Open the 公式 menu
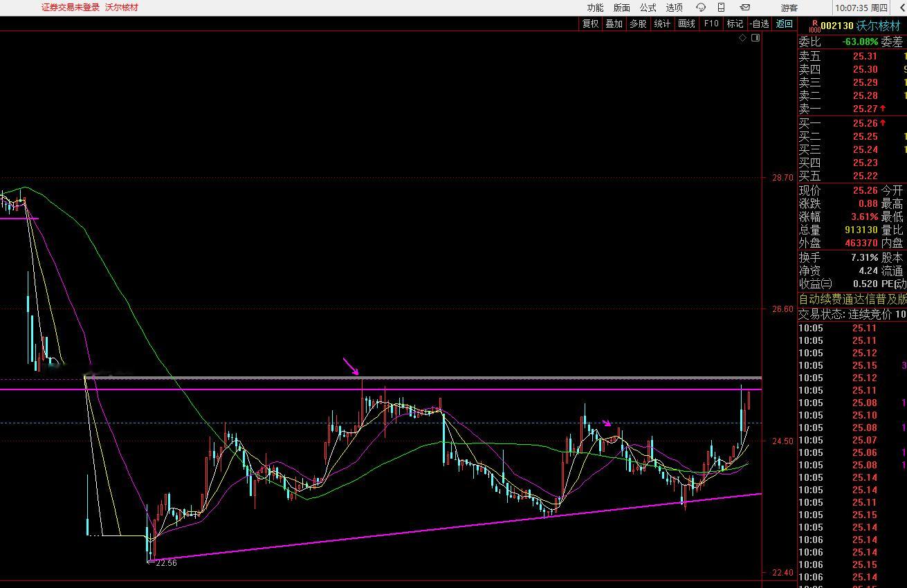 click(648, 8)
